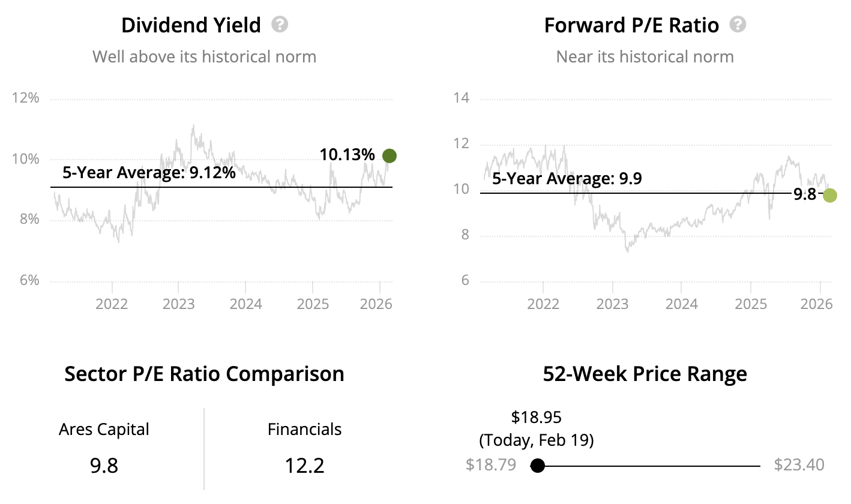Click the $18.79 52-week low value
Viewport: 851px width, 504px height.
tap(490, 465)
